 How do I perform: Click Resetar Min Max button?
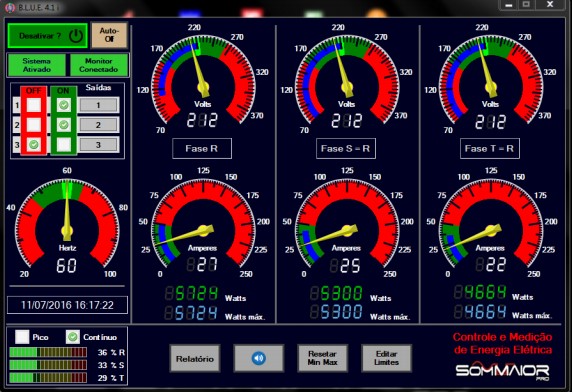pos(322,358)
